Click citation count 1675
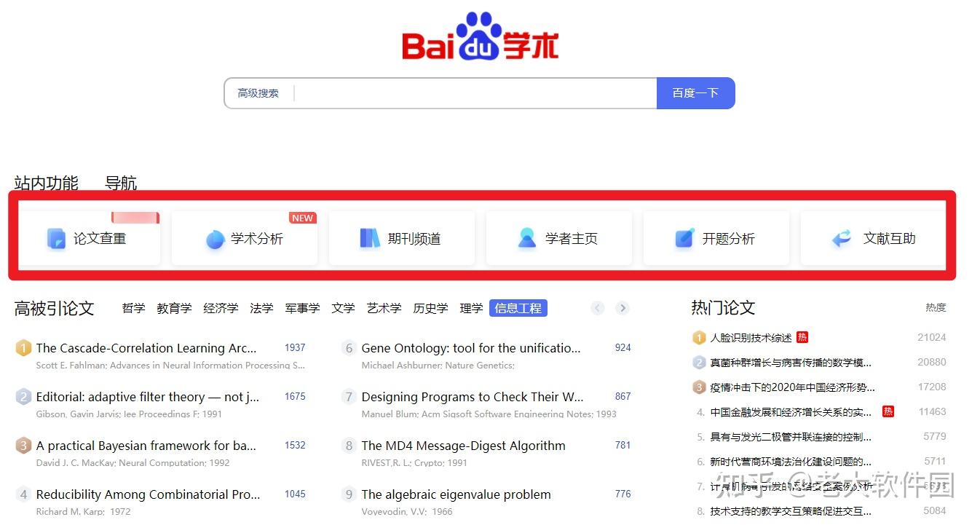 [x=295, y=396]
